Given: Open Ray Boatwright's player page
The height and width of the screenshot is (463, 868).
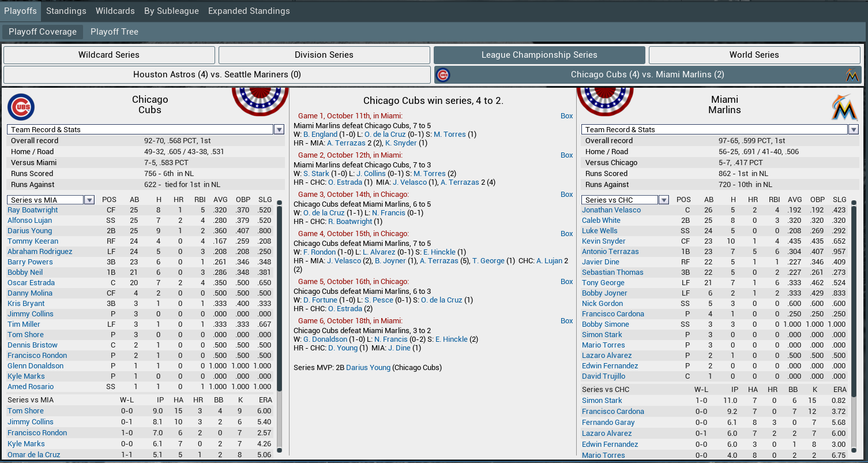Looking at the screenshot, I should point(33,210).
